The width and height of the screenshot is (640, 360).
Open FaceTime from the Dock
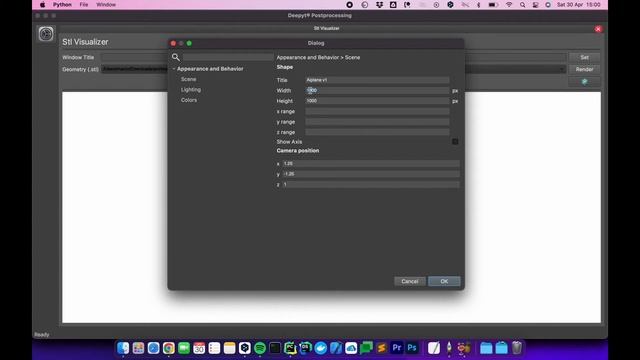point(184,348)
